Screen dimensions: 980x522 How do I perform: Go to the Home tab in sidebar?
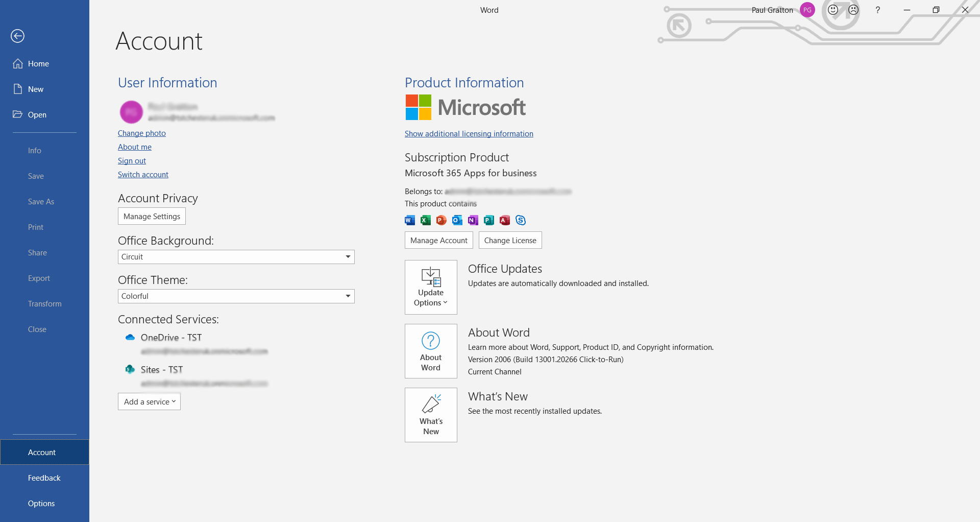point(38,64)
